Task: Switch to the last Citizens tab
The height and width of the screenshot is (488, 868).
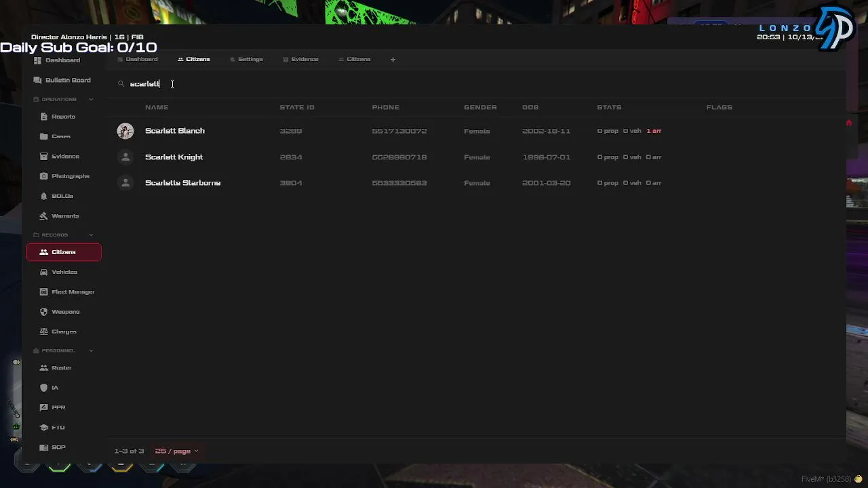Action: (x=355, y=60)
